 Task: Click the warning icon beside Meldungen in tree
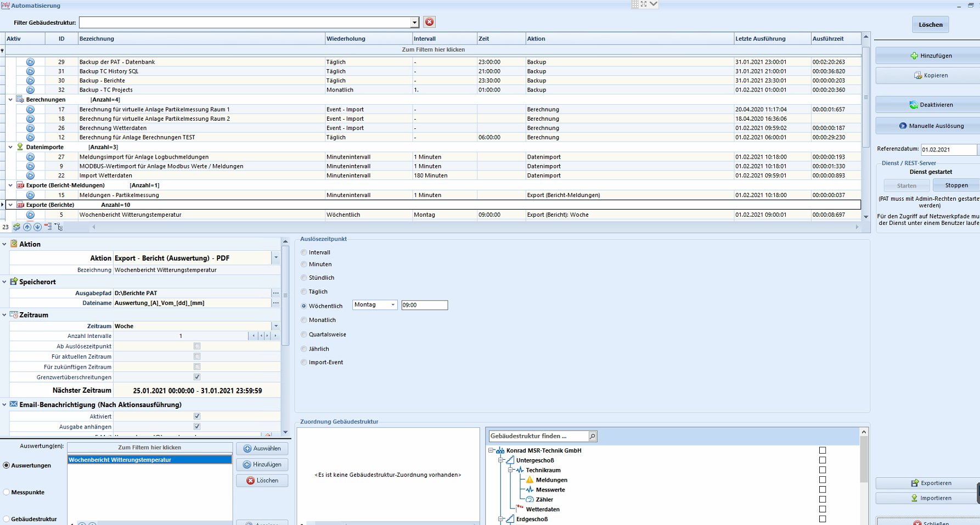pyautogui.click(x=530, y=480)
